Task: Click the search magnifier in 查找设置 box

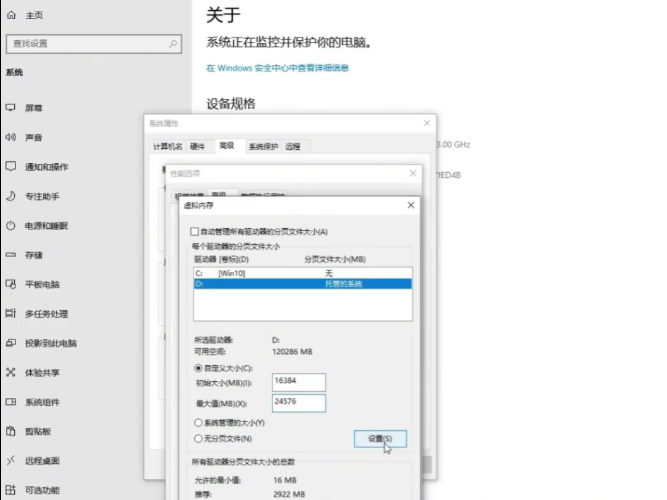Action: pos(174,44)
